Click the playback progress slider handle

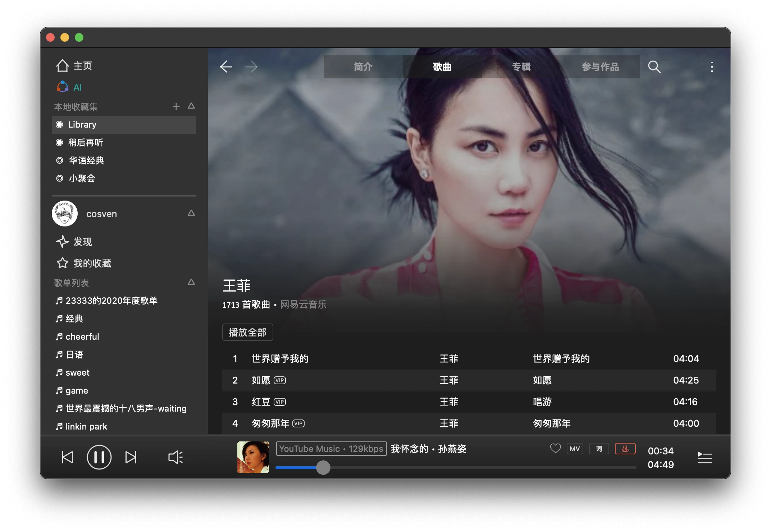pos(323,468)
